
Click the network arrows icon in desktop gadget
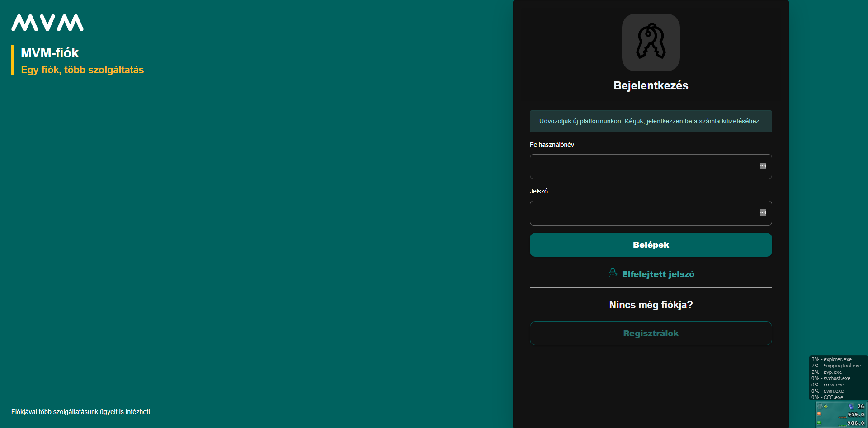tap(820, 406)
